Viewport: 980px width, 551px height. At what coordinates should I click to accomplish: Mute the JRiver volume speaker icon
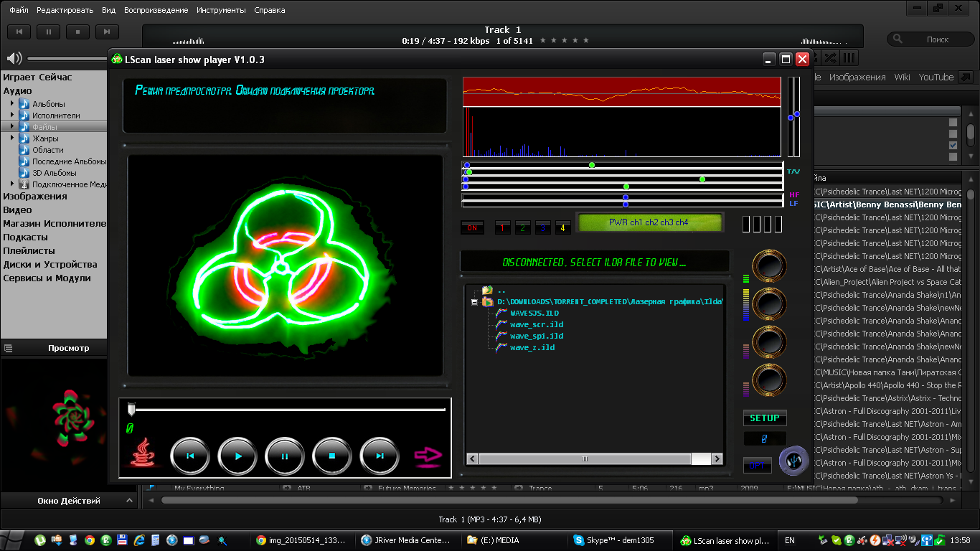[14, 58]
